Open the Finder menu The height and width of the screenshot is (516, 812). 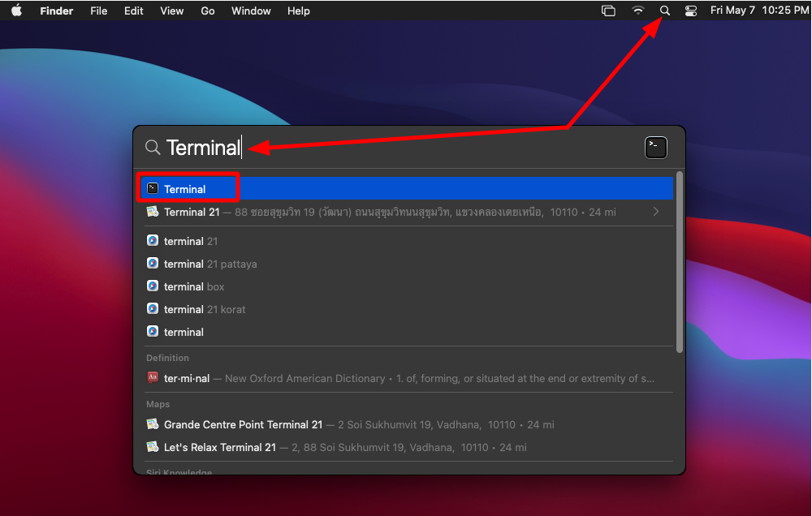point(57,11)
